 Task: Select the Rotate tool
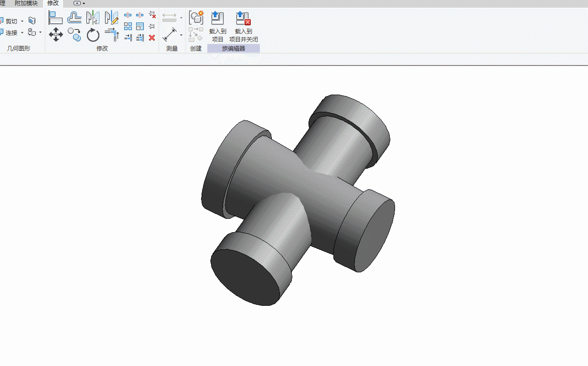point(93,34)
